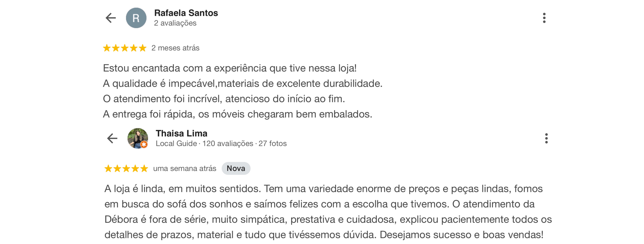Image resolution: width=644 pixels, height=244 pixels.
Task: Open Rafaela Santos profile name
Action: (186, 13)
